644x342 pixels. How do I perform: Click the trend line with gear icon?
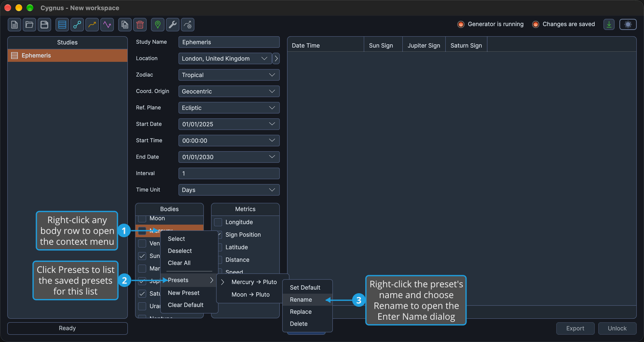point(188,25)
